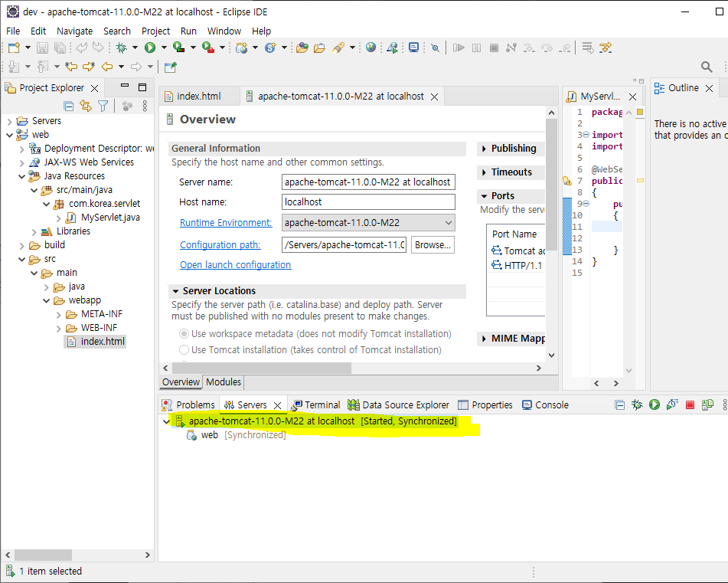Collapse the Java Resources node

click(x=22, y=176)
